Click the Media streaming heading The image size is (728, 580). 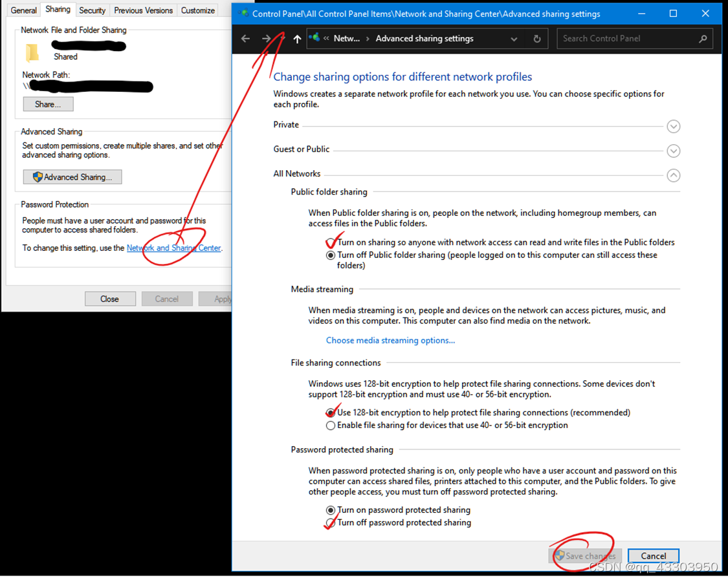click(322, 290)
